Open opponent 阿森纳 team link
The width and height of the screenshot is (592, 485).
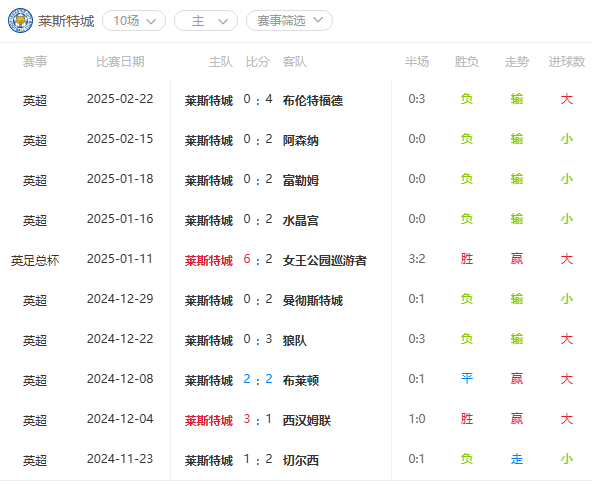click(301, 140)
